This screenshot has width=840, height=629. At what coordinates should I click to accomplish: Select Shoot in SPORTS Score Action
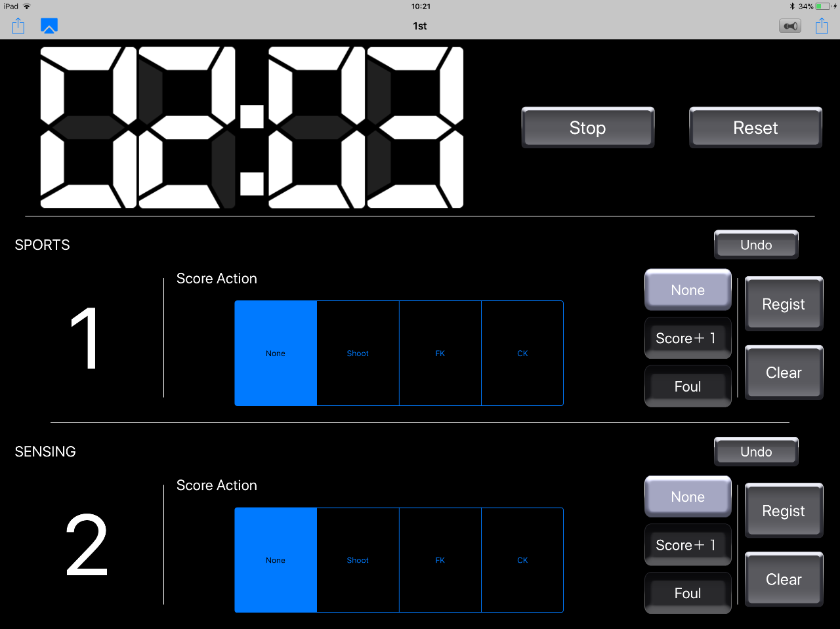[x=358, y=354]
